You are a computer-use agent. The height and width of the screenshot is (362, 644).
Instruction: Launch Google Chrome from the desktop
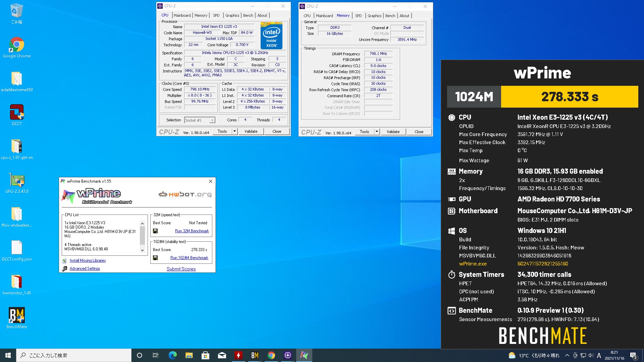16,48
